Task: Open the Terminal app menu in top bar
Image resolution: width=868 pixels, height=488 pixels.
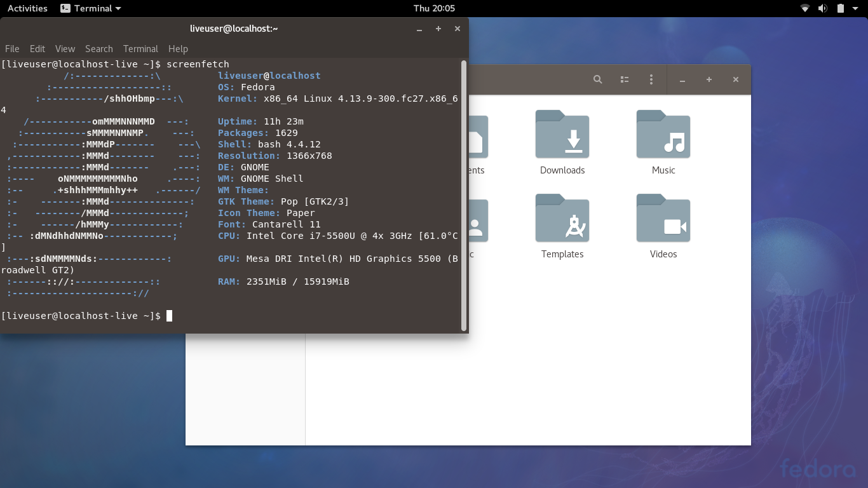Action: [x=90, y=8]
